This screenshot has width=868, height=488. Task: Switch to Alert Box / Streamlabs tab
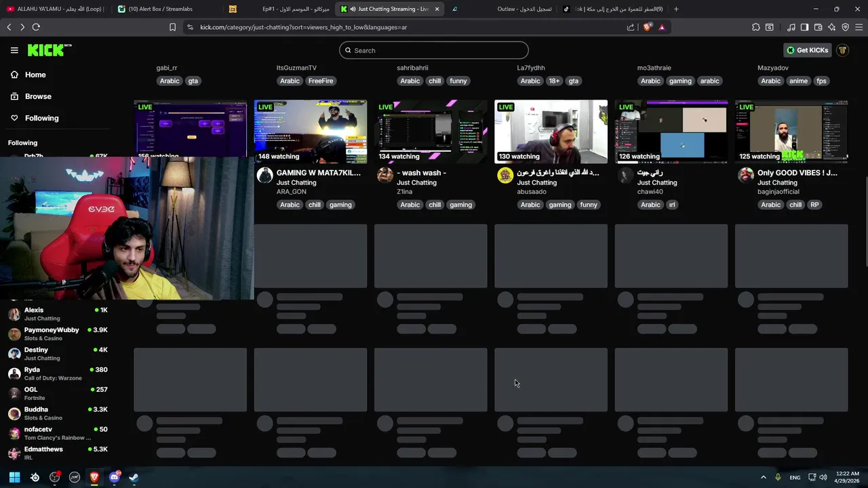pos(166,9)
